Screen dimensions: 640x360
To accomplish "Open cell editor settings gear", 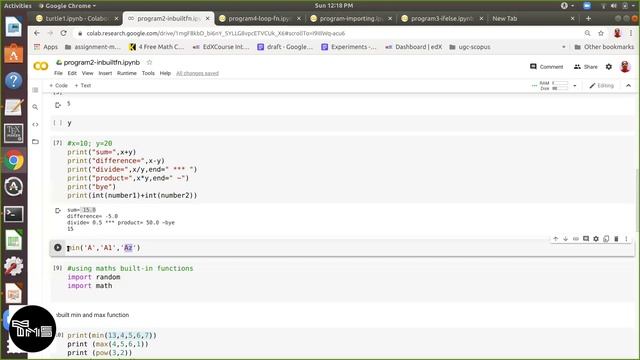I will (x=596, y=239).
